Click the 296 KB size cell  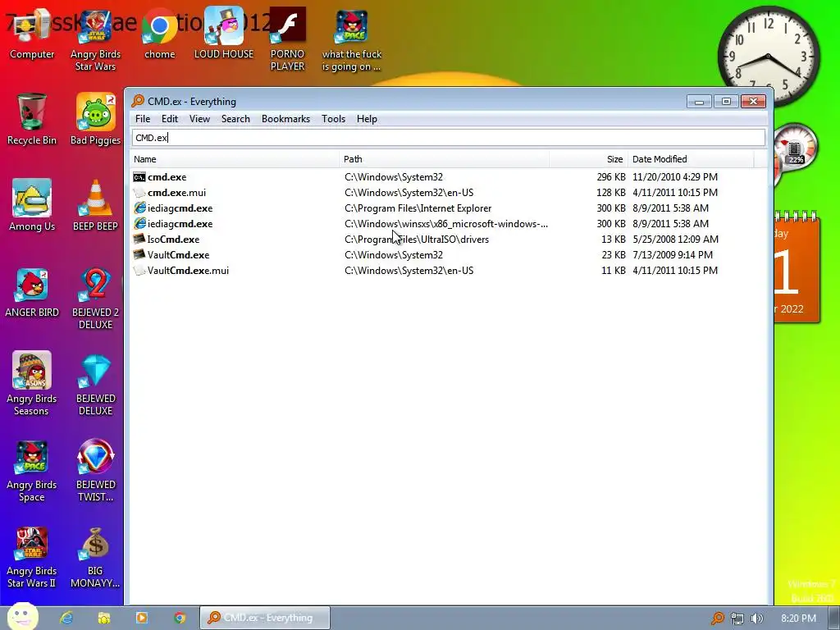610,177
